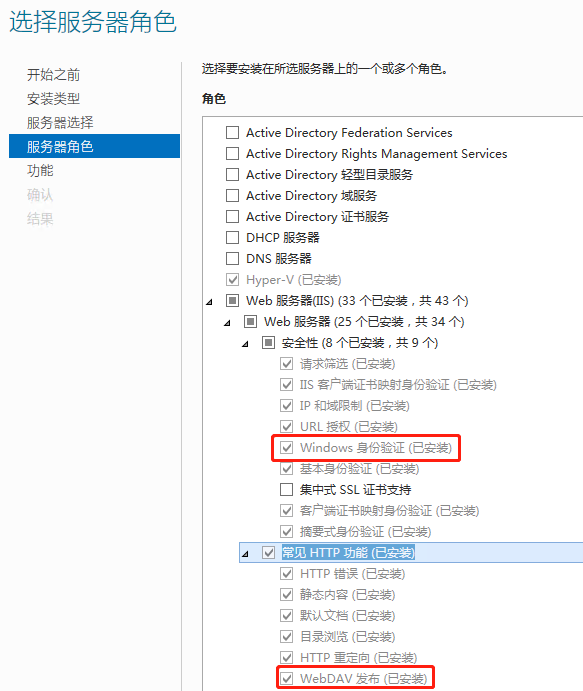Check 集中式 SSL 证书支持 checkbox

[x=286, y=490]
